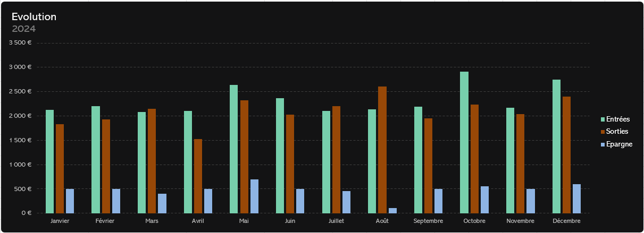Select the blue Epargne bar for Mai
The height and width of the screenshot is (233, 644).
tap(254, 196)
